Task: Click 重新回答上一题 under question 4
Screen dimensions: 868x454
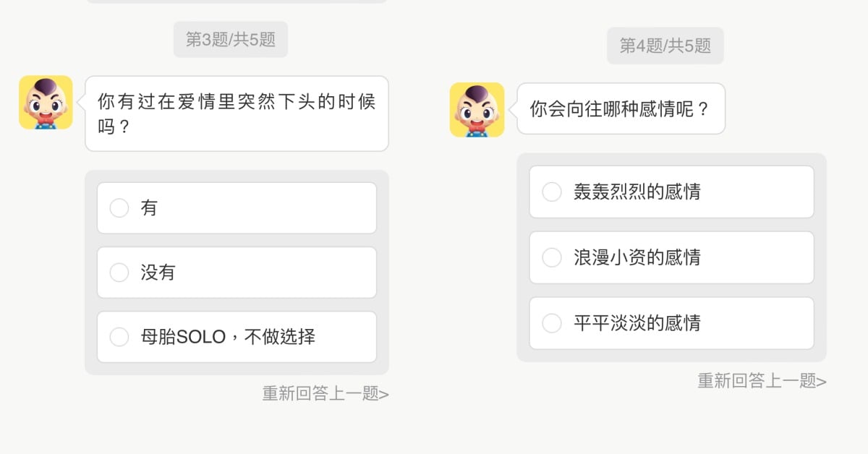Action: pos(762,381)
